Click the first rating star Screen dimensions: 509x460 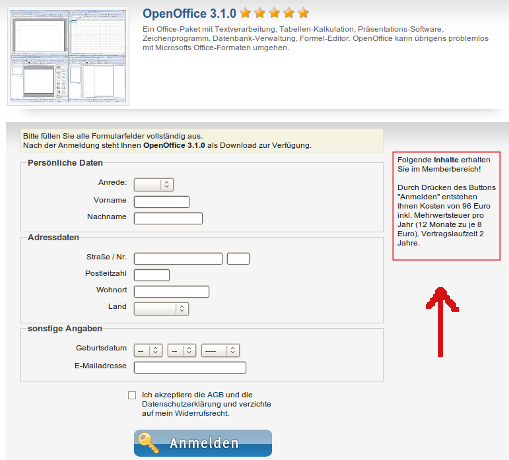tap(245, 13)
